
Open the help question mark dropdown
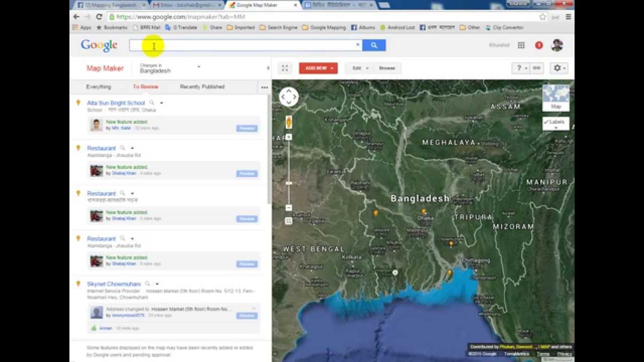coord(521,68)
